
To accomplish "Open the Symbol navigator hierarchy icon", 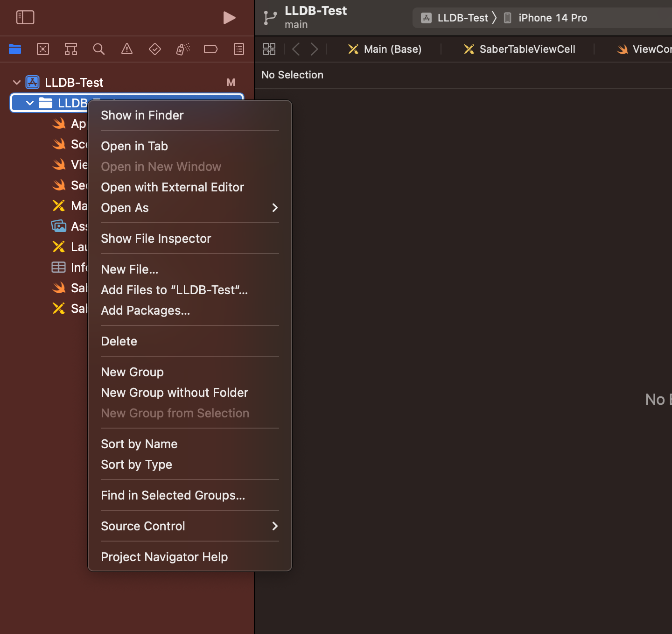I will tap(71, 49).
